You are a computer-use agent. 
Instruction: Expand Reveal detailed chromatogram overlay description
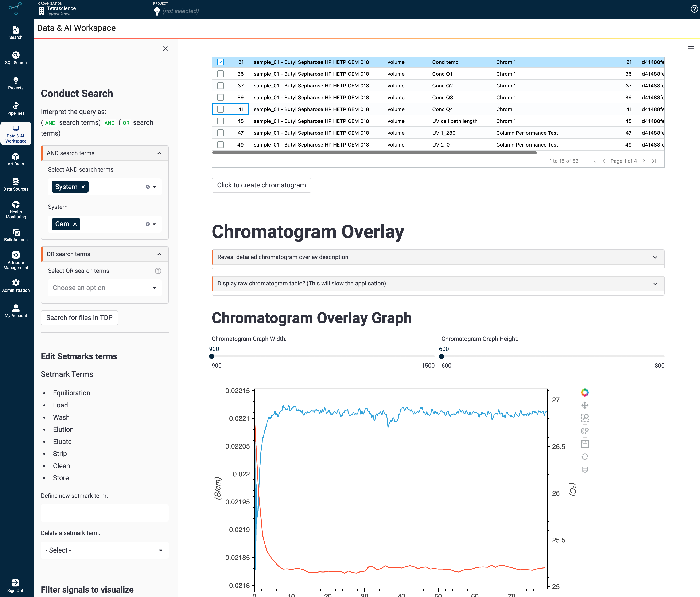tap(438, 257)
